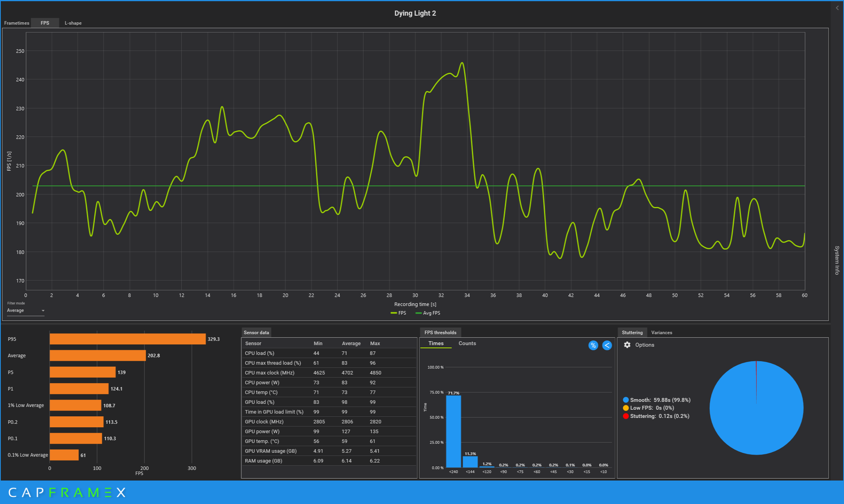Click the P95 orange bar
Viewport: 844px width, 504px height.
click(128, 339)
